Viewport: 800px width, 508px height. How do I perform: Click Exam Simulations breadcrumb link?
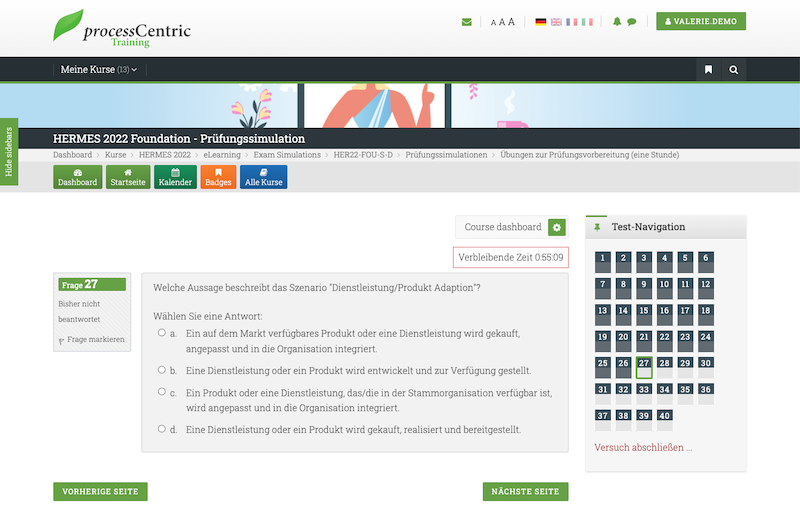(x=287, y=155)
